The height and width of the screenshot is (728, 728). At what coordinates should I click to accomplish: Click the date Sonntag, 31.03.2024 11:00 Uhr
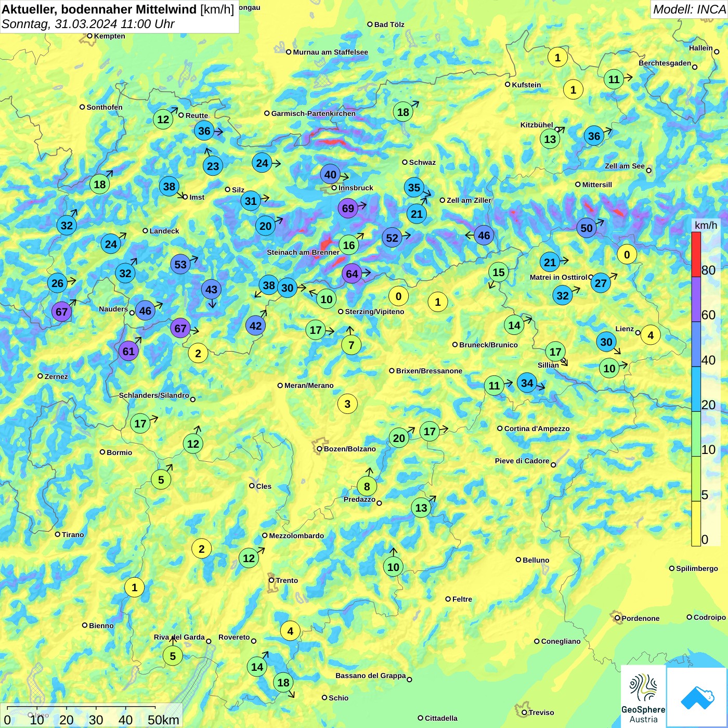88,24
